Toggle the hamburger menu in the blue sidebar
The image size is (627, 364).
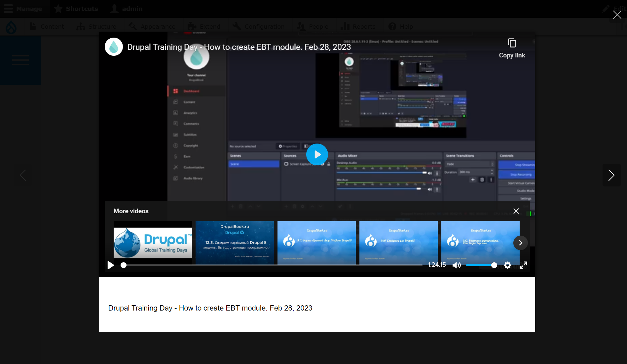coord(20,60)
